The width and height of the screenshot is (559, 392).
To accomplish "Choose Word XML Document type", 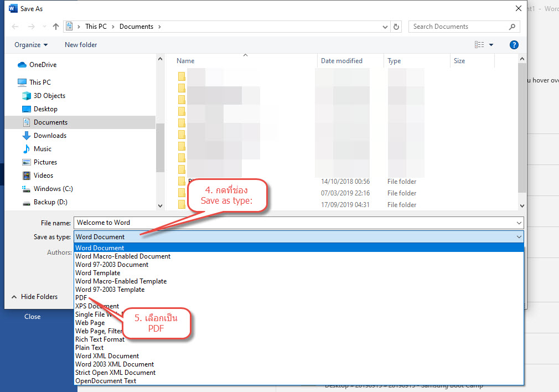I will (x=299, y=355).
